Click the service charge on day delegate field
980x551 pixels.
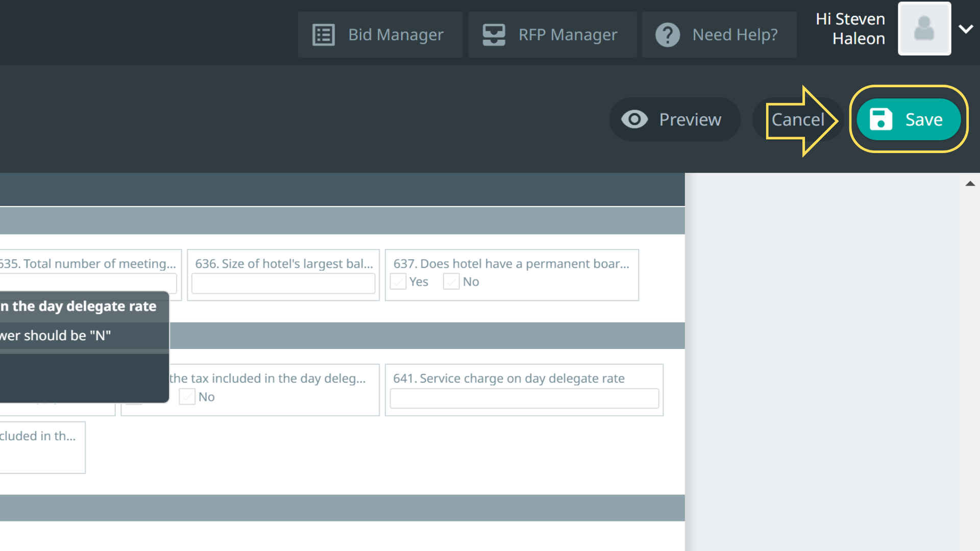click(524, 398)
